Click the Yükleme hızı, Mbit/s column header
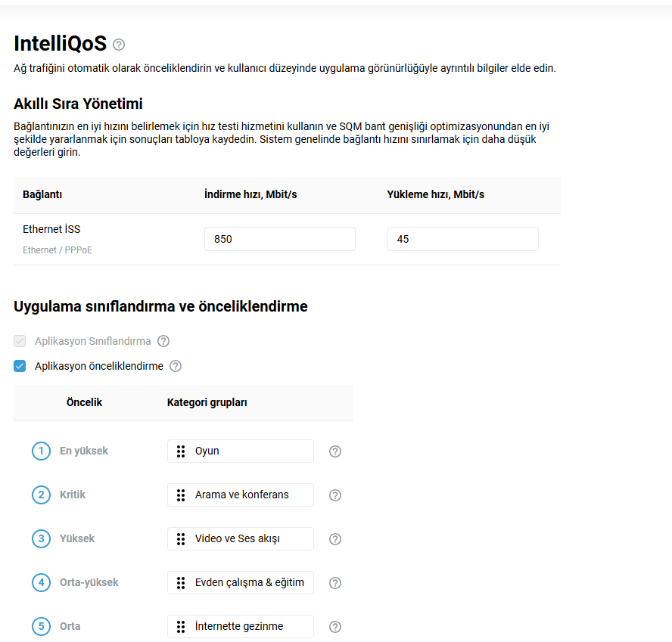 [435, 194]
